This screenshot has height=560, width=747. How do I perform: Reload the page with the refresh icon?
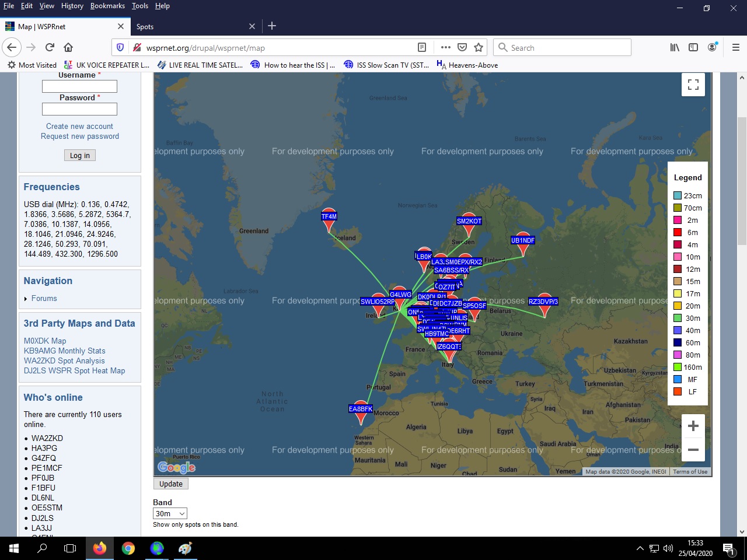[50, 47]
